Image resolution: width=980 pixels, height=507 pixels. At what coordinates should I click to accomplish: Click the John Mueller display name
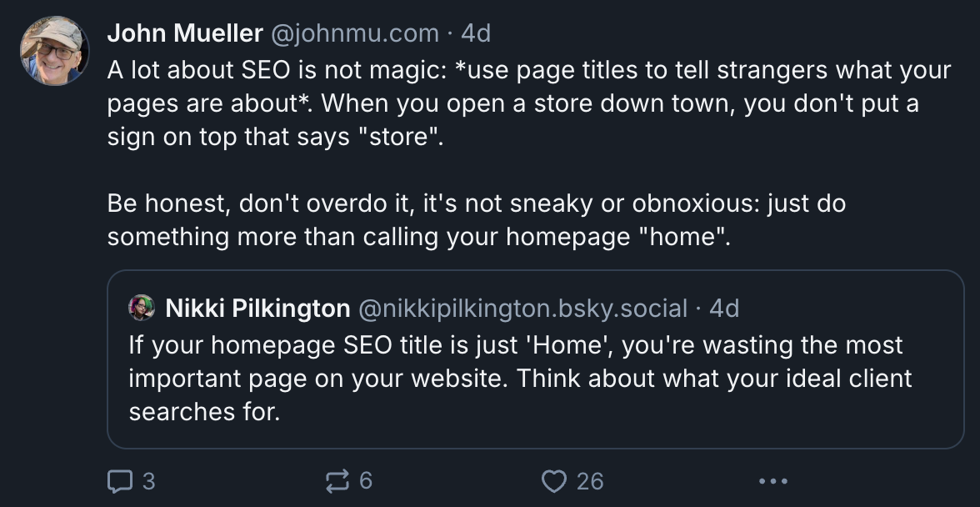(185, 33)
